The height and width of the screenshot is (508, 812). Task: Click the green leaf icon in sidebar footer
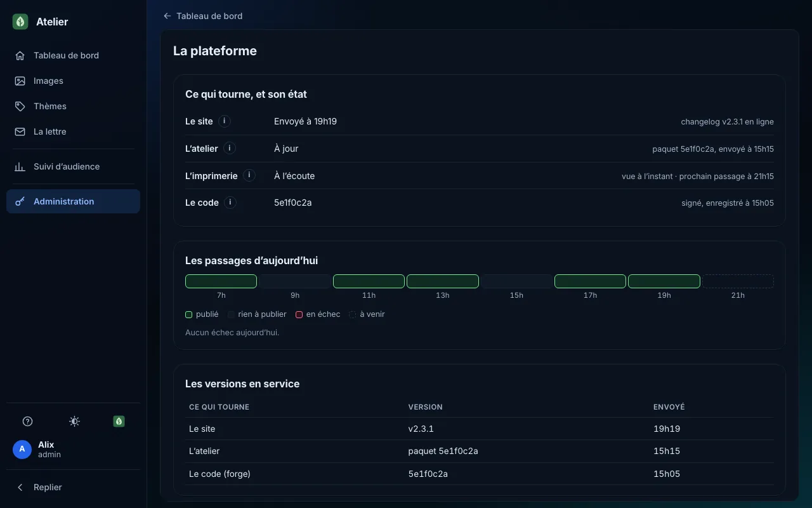tap(119, 421)
